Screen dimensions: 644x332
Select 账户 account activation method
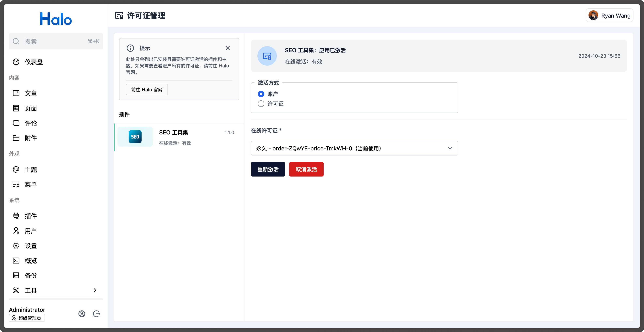[261, 94]
